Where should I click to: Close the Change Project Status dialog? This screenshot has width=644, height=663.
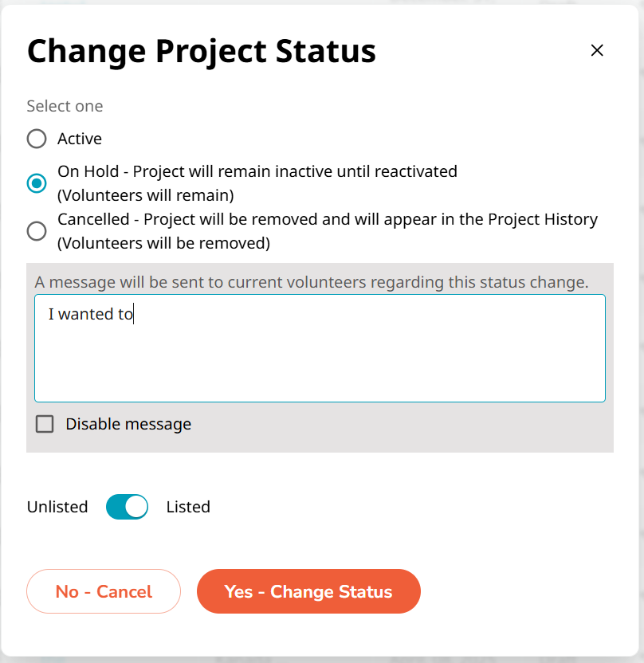[x=597, y=50]
